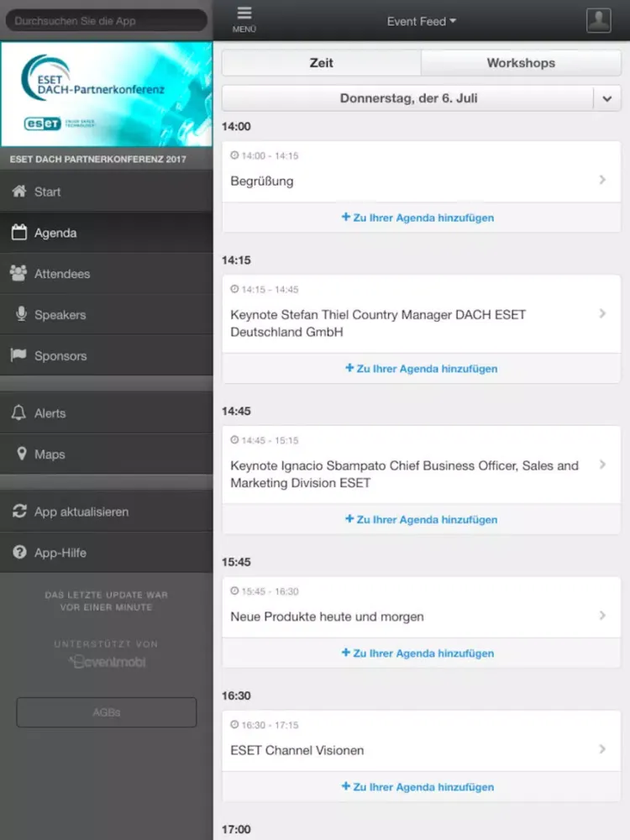Select App aktualisieren in the sidebar

[x=106, y=512]
